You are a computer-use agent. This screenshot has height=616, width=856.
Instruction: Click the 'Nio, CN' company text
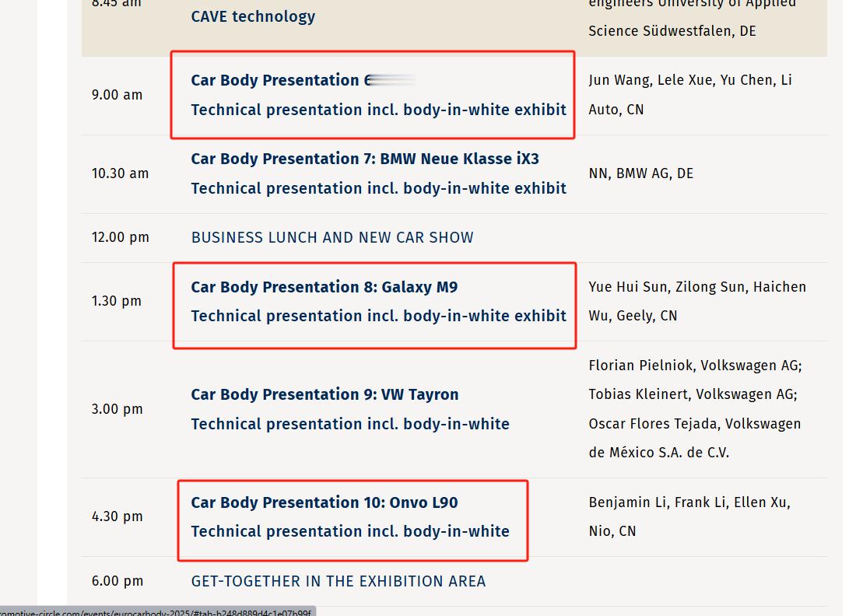612,531
